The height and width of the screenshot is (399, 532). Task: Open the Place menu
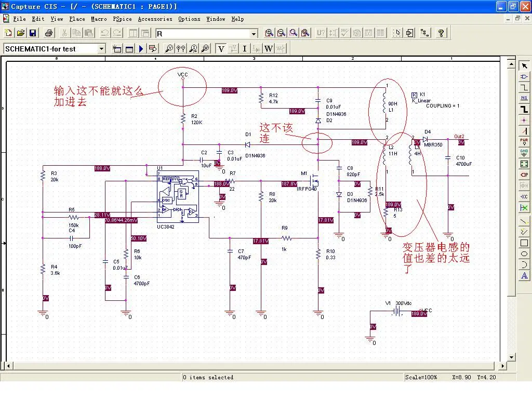[x=77, y=19]
